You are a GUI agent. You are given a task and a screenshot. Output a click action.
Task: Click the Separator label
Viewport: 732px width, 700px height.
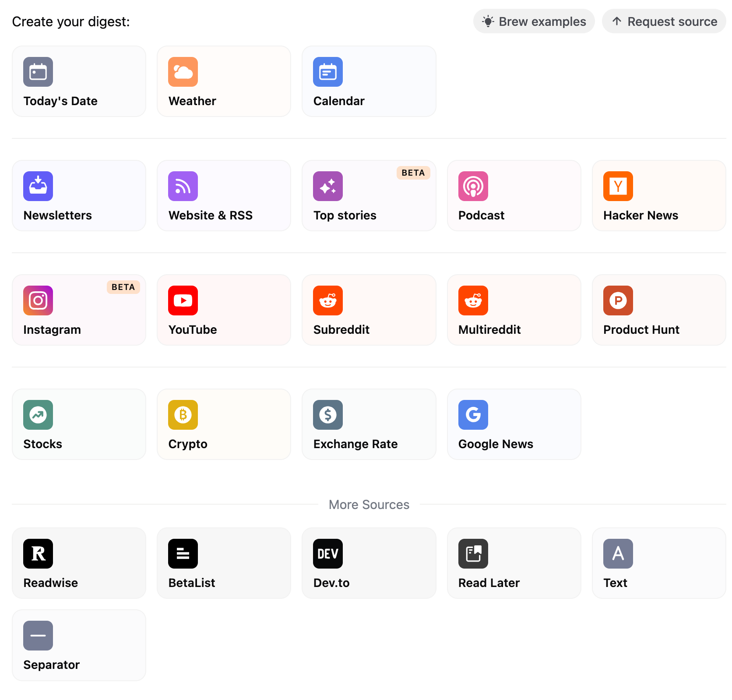(52, 665)
